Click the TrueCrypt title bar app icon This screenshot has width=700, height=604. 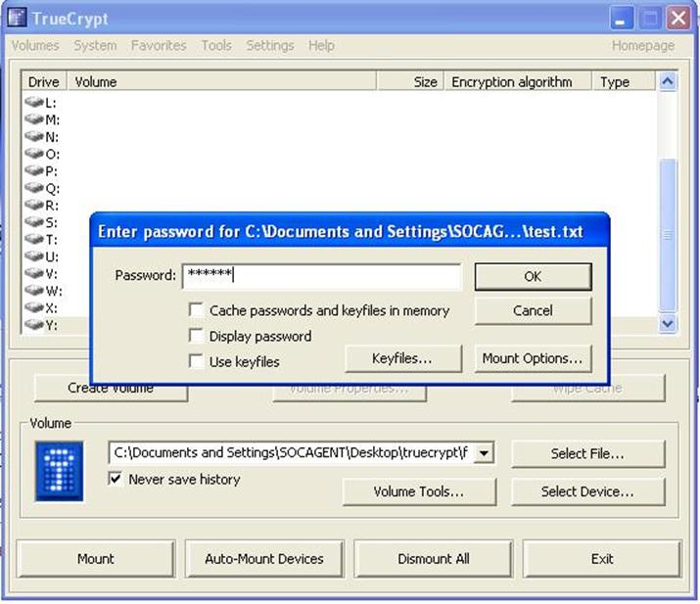coord(17,19)
